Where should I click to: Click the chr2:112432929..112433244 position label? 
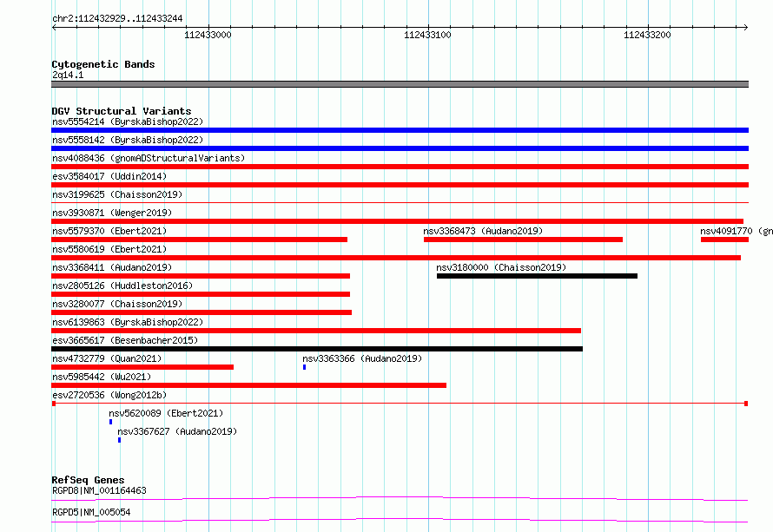click(x=117, y=18)
